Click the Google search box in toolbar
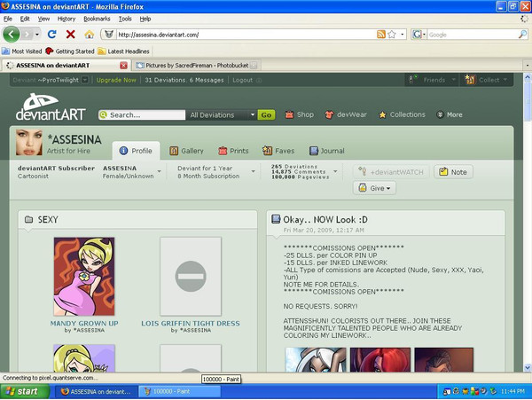Screen dimensions: 532x400 point(473,35)
